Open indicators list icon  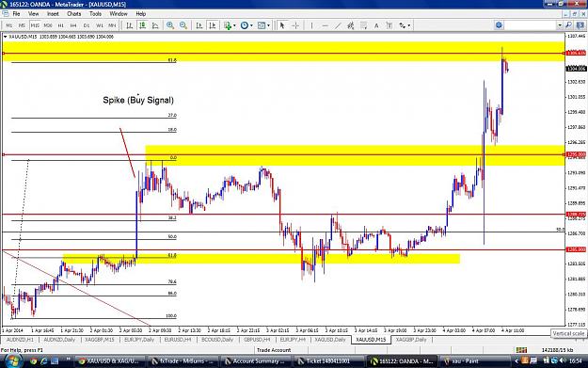[x=228, y=25]
